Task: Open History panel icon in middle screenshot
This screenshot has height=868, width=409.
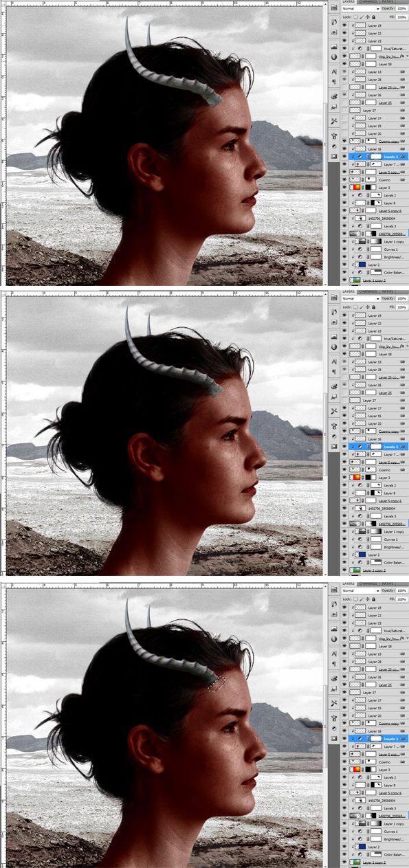Action: (334, 312)
